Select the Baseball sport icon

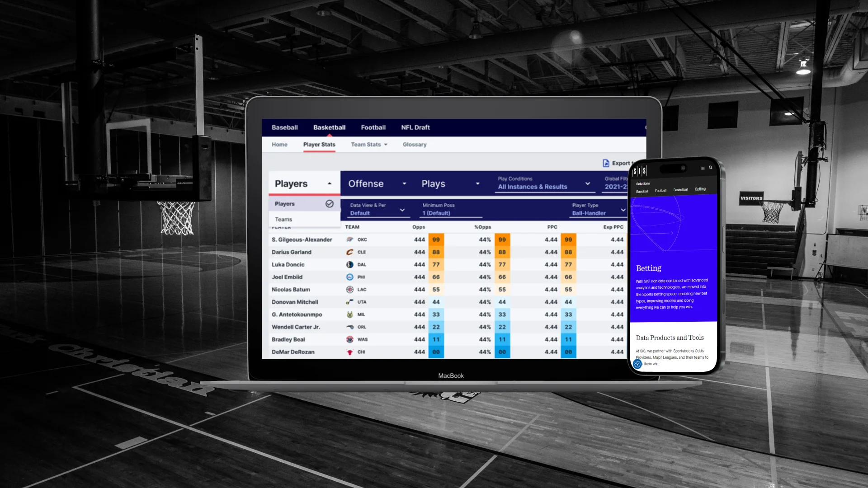point(285,127)
